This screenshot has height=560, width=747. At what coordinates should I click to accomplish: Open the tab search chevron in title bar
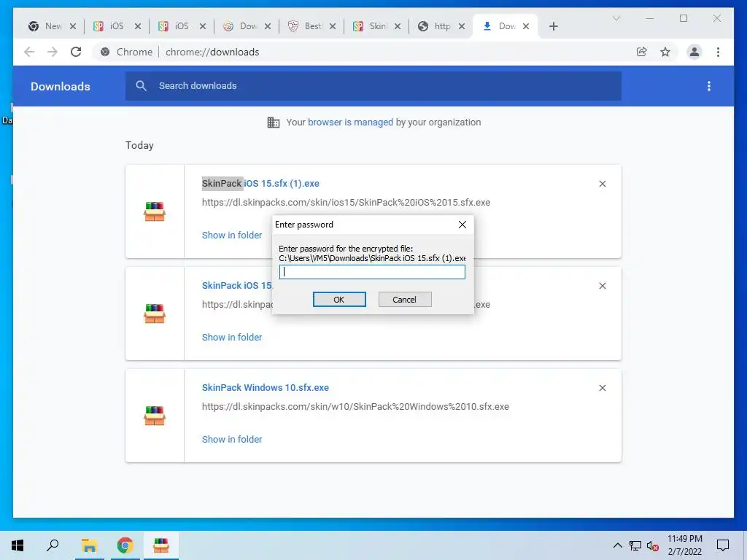point(616,18)
